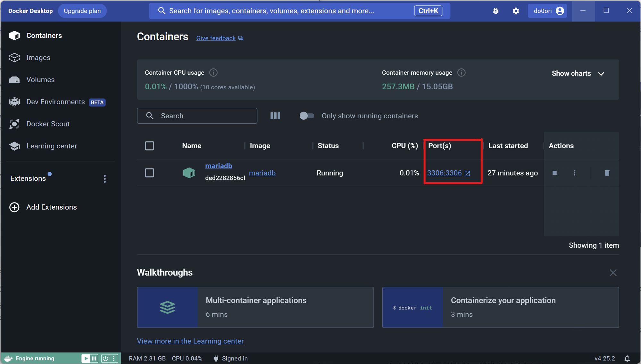Check the mariadb container checkbox
Image resolution: width=641 pixels, height=364 pixels.
tap(149, 173)
